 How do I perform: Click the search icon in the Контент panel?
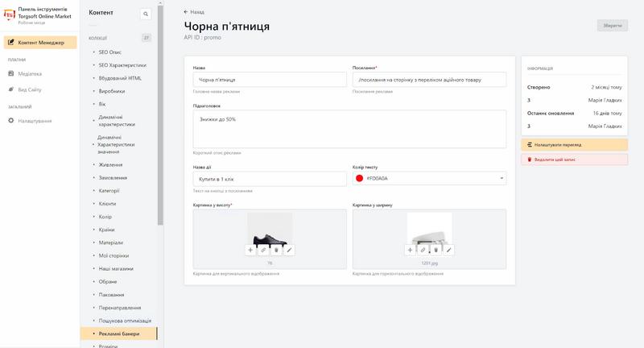coord(146,14)
